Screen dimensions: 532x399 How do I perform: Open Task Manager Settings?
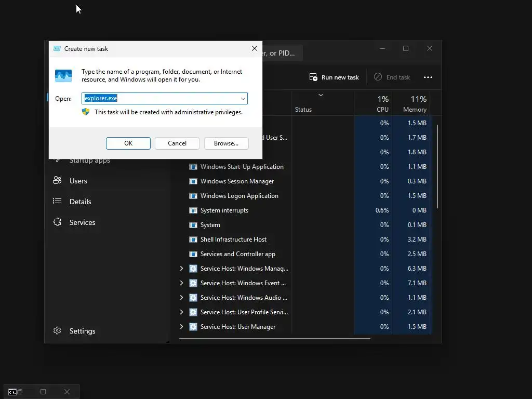[82, 331]
